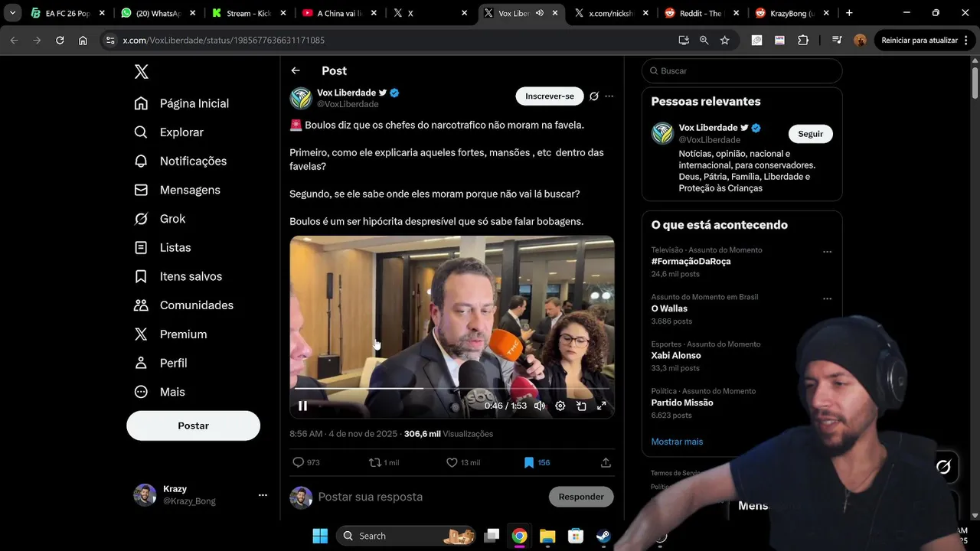Click Seguir for Vox Liberdade
The image size is (980, 551).
(811, 134)
